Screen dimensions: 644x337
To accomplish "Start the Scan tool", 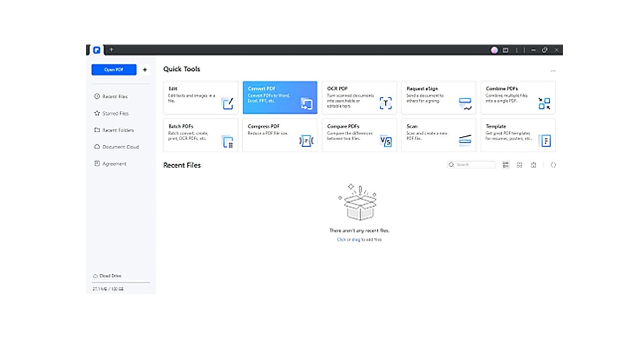I will tap(438, 135).
